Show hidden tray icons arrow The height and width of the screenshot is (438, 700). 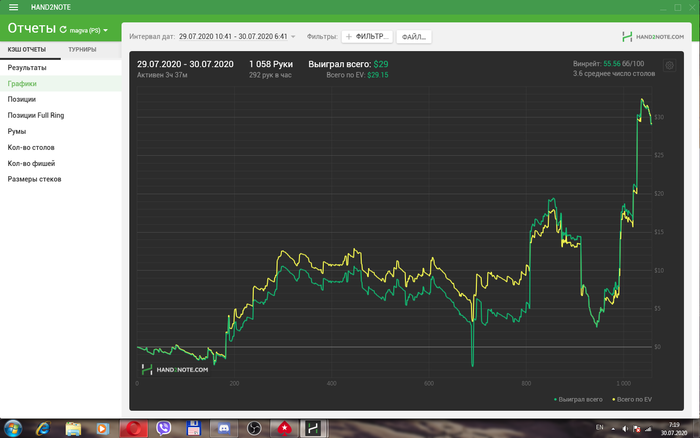(613, 429)
